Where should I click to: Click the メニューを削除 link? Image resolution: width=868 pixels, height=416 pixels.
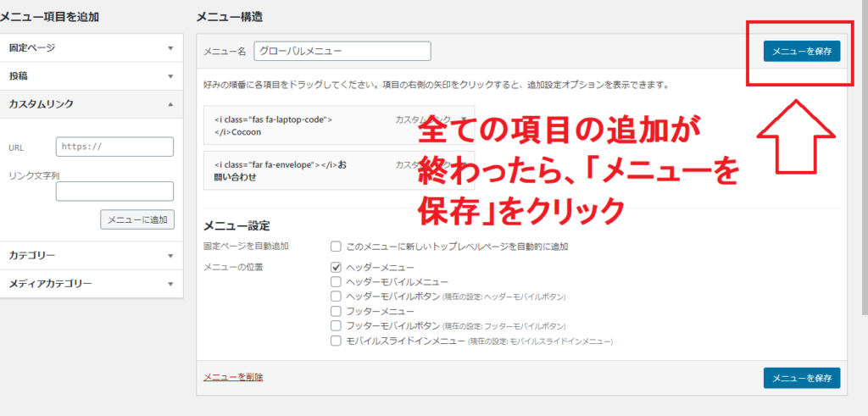click(233, 377)
